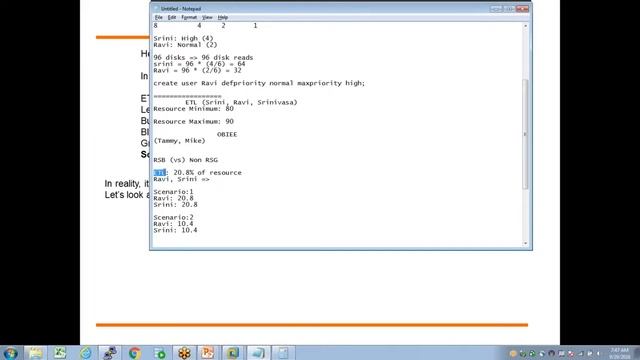Click the highlighted ETL text
This screenshot has width=640, height=360.
pos(160,173)
